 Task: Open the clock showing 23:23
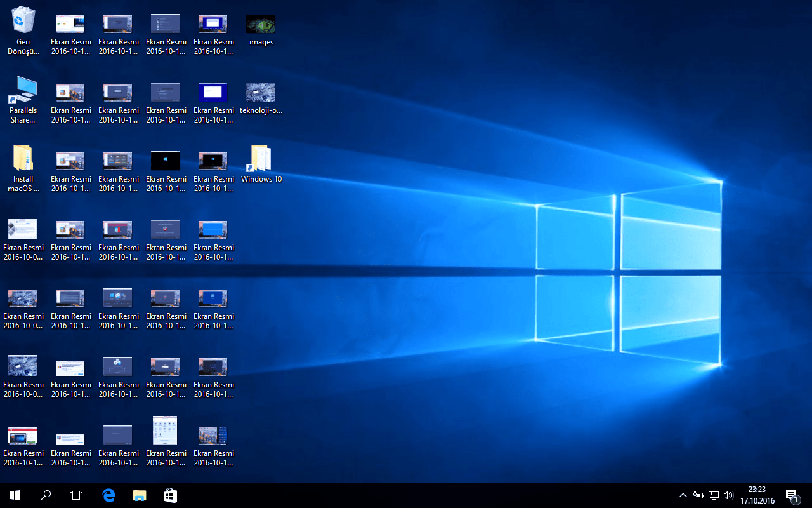[x=757, y=495]
